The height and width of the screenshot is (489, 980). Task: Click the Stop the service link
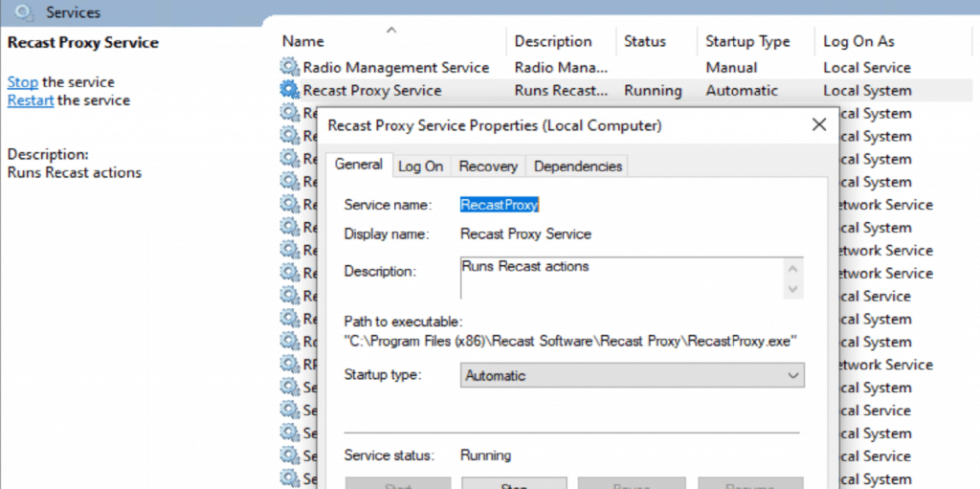(22, 82)
